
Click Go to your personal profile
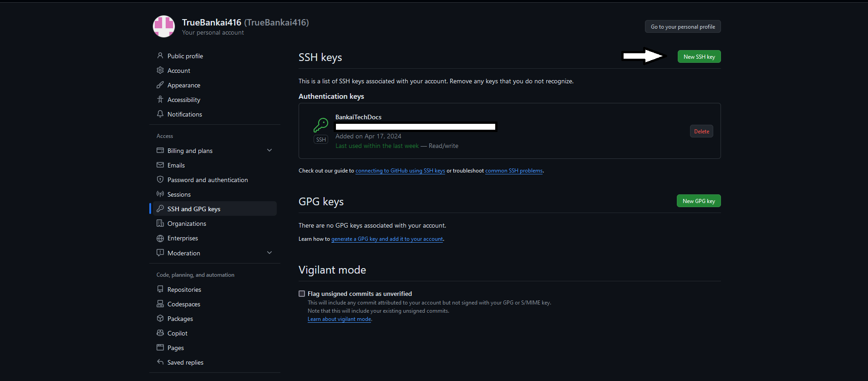point(683,26)
